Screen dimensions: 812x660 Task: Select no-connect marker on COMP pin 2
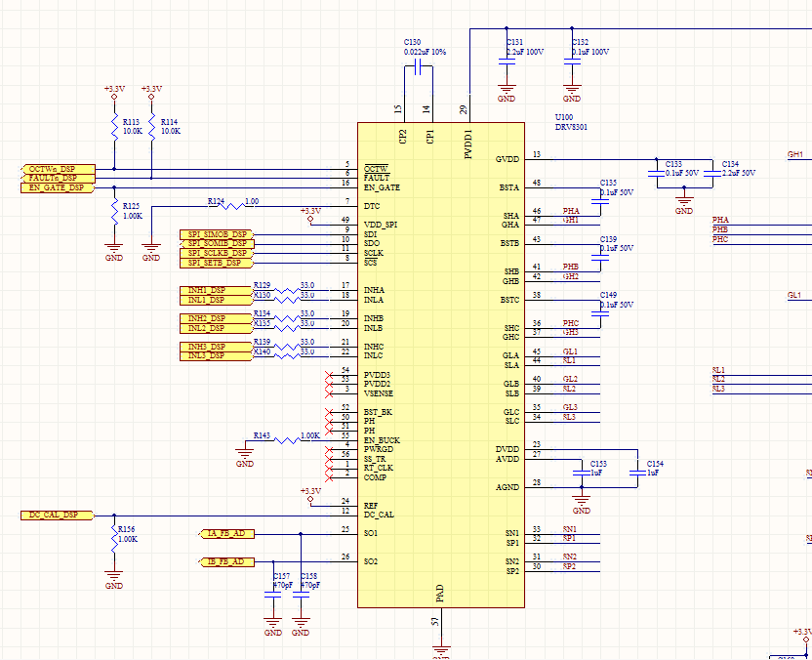click(329, 477)
